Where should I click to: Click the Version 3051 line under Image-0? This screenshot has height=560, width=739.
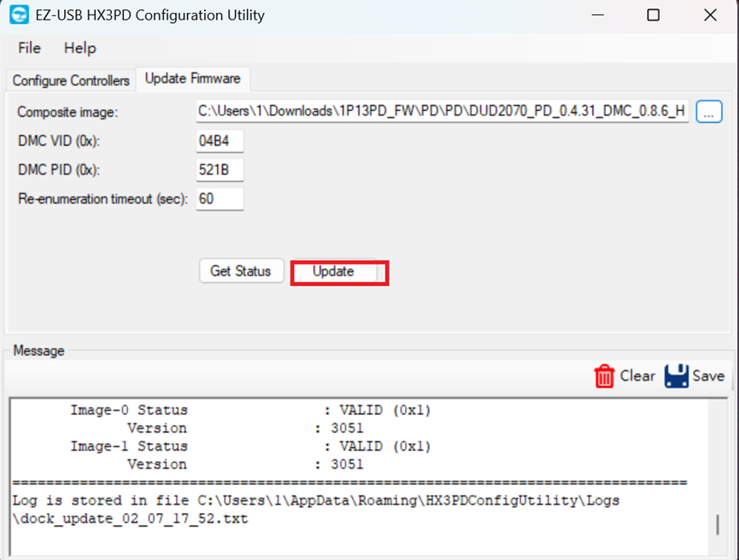coord(245,429)
